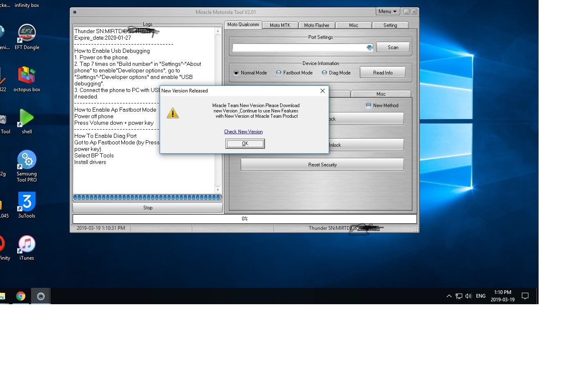The image size is (588, 368).
Task: Open the infinity box desktop item
Action: [x=27, y=5]
